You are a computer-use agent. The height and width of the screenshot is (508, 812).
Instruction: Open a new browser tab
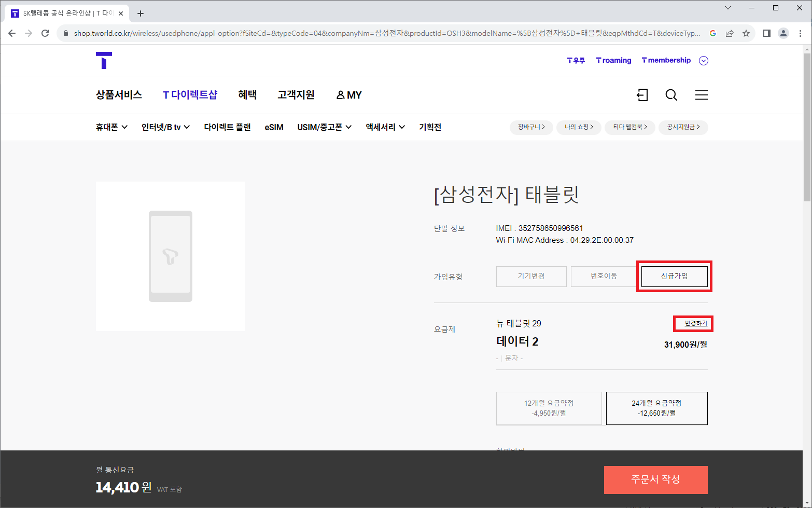(141, 13)
